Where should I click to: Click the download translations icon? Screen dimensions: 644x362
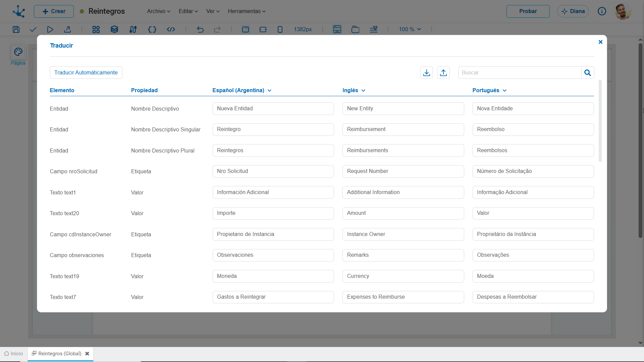pyautogui.click(x=426, y=73)
